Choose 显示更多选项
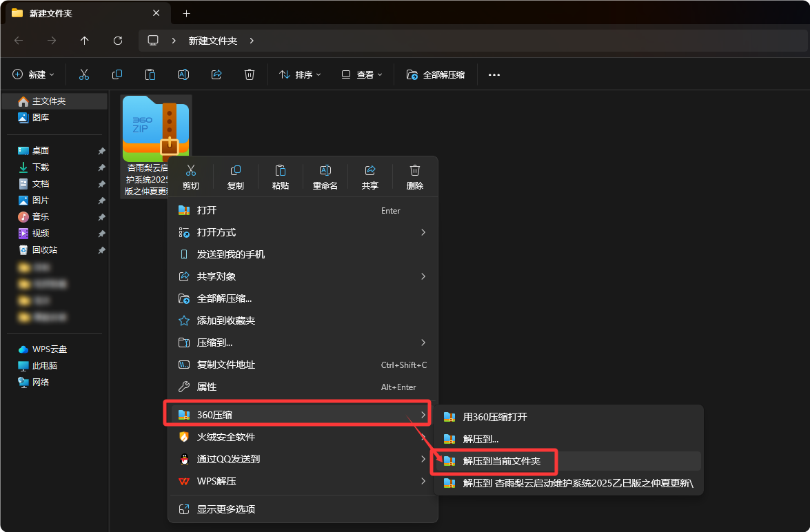The image size is (810, 532). [x=303, y=509]
